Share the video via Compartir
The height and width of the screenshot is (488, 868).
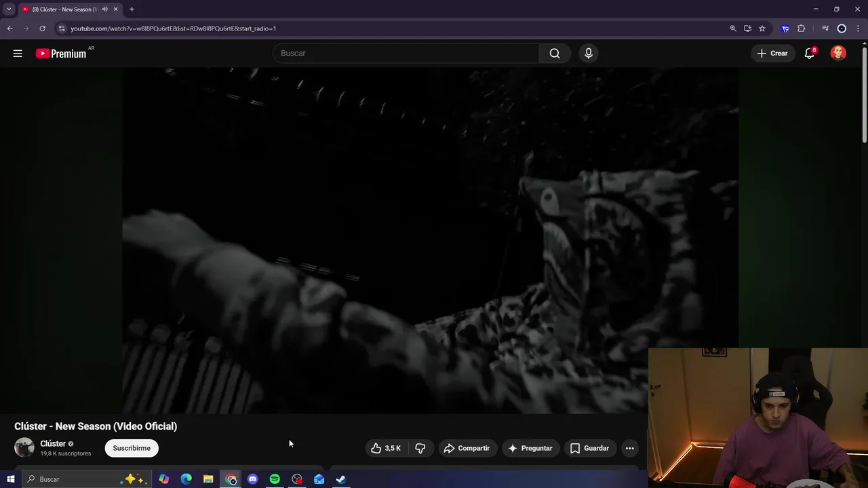467,448
